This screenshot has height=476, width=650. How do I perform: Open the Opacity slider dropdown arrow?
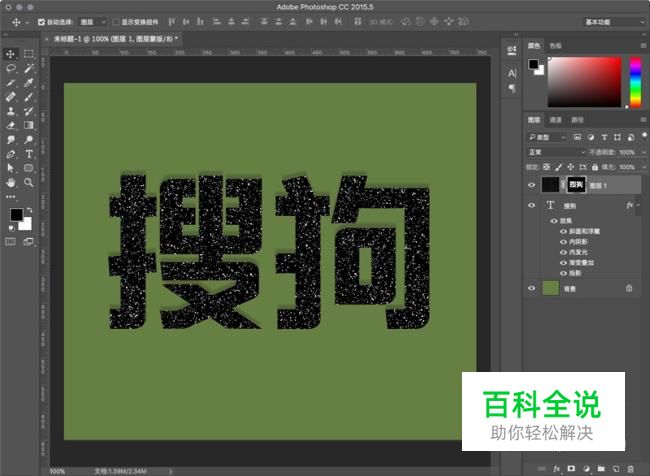tap(644, 152)
